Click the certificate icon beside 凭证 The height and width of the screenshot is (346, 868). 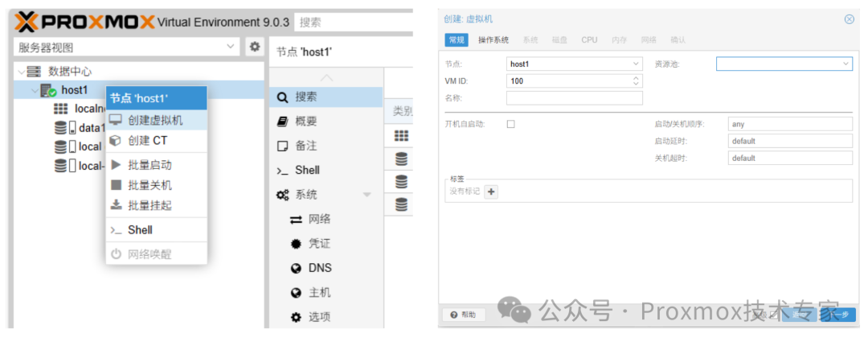(296, 244)
